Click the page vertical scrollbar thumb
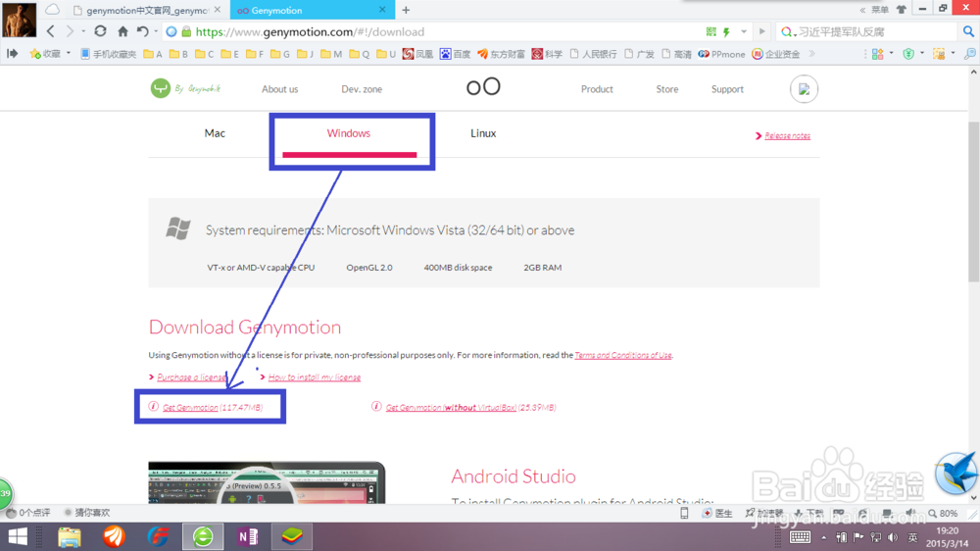Image resolution: width=980 pixels, height=551 pixels. pos(973,201)
